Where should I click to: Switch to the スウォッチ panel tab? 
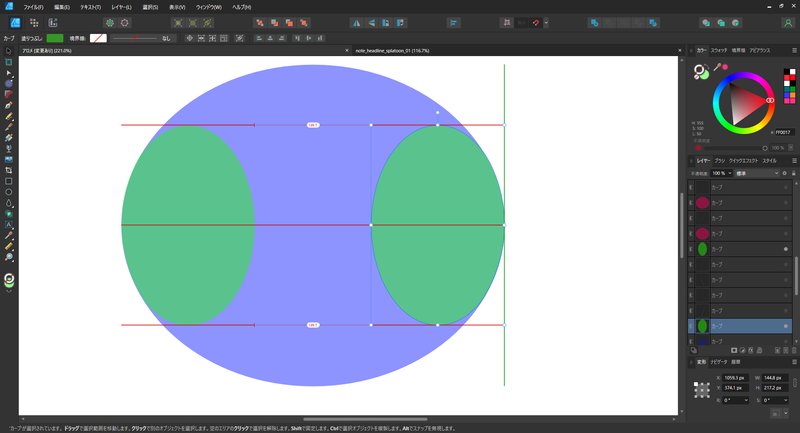[719, 50]
